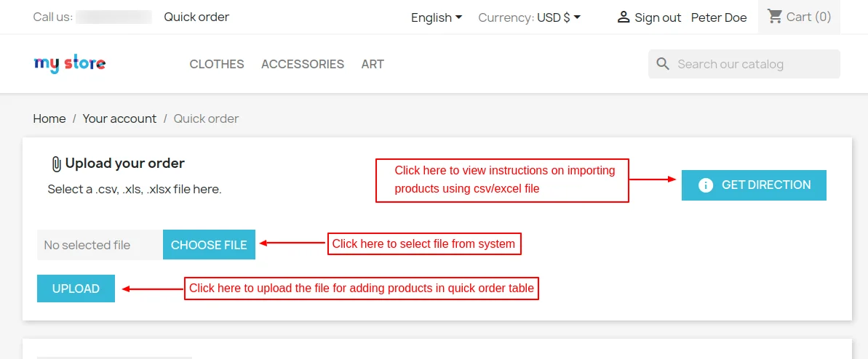Go to Home in the breadcrumb
The height and width of the screenshot is (359, 868).
[x=49, y=118]
